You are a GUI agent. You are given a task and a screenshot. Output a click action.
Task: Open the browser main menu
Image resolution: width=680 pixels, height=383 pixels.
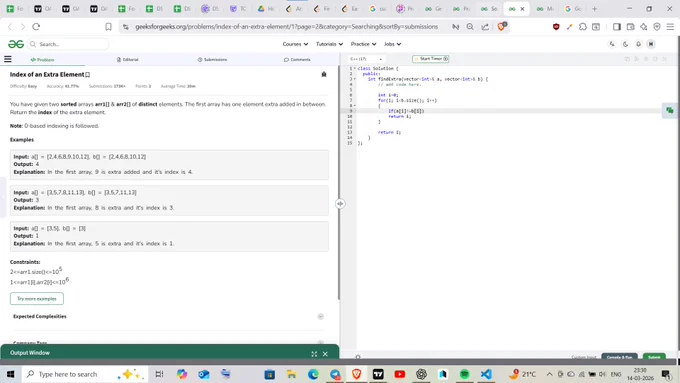(x=670, y=27)
